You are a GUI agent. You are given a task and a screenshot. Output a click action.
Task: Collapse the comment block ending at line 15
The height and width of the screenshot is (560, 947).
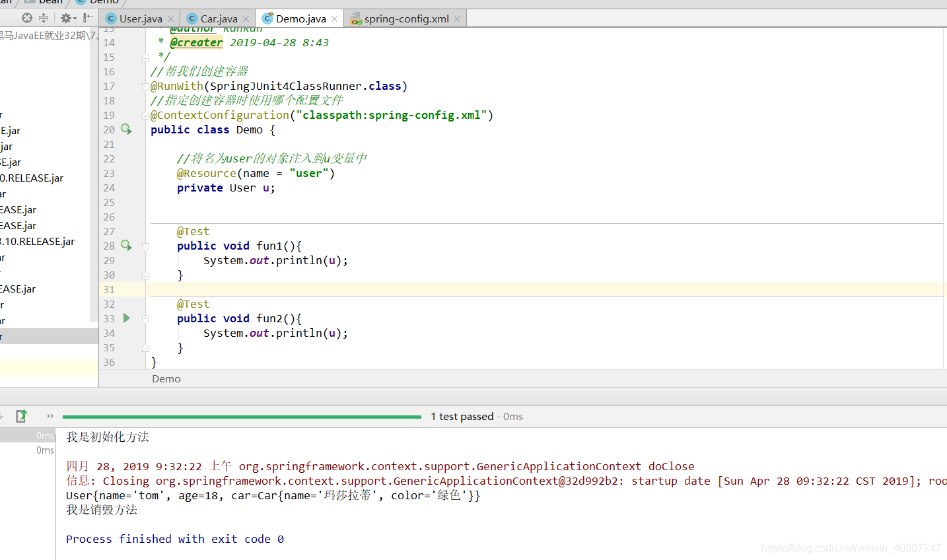pos(145,57)
